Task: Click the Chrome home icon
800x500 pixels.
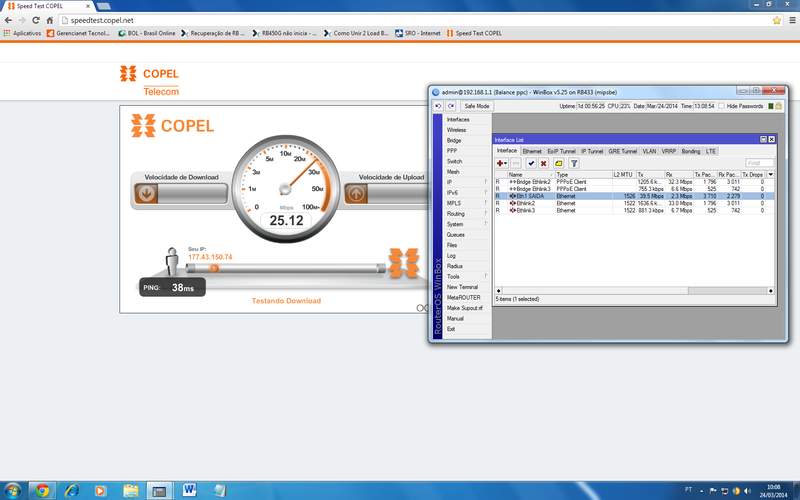Action: coord(49,20)
